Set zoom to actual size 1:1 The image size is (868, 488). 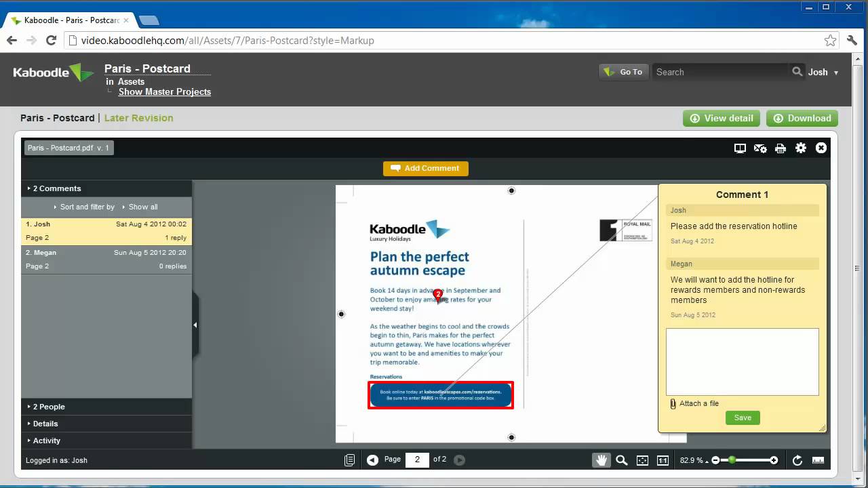pos(663,460)
